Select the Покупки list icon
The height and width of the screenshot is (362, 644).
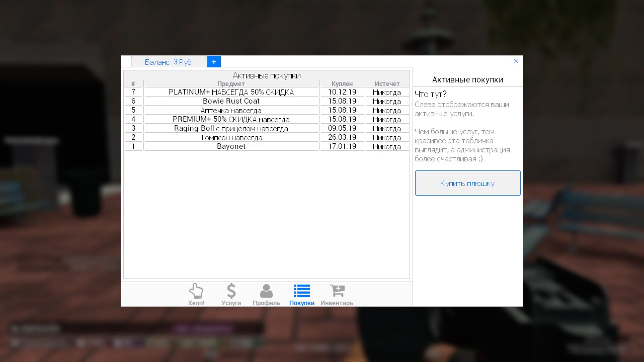(301, 291)
